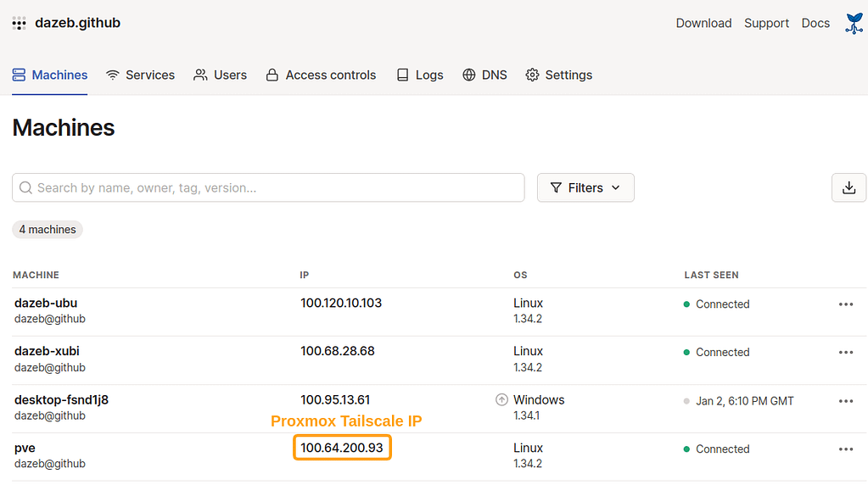This screenshot has height=485, width=868.
Task: Click the update available icon beside Windows
Action: pyautogui.click(x=501, y=399)
